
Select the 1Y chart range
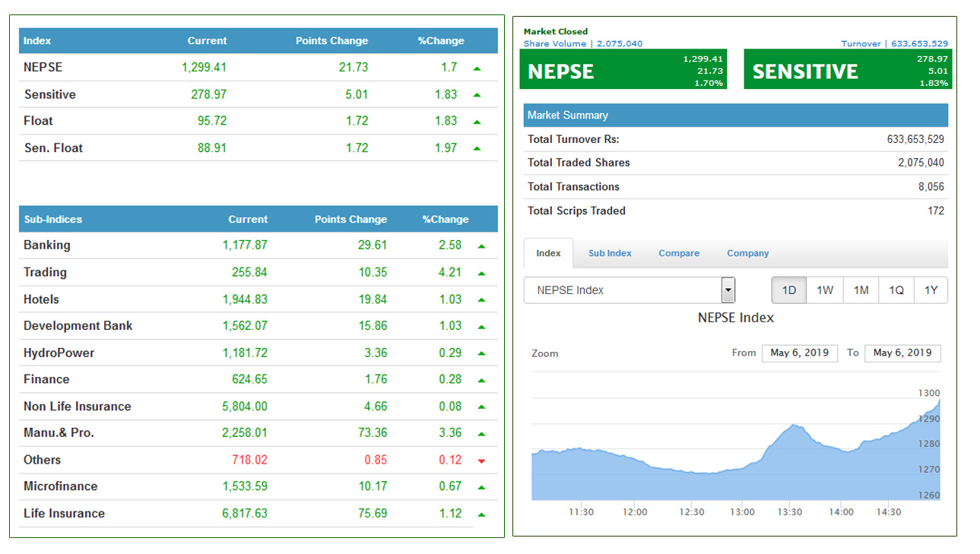931,290
